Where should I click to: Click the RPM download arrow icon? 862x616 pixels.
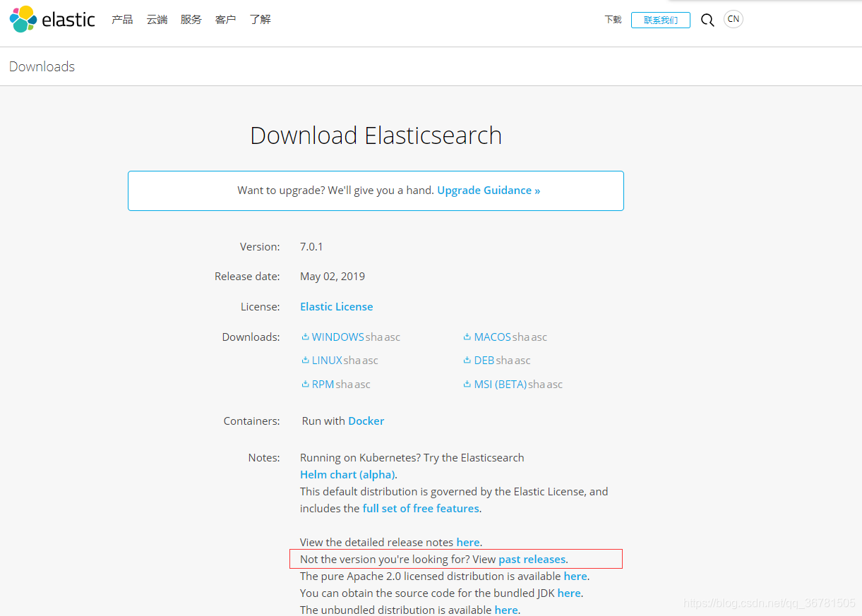[x=306, y=385]
